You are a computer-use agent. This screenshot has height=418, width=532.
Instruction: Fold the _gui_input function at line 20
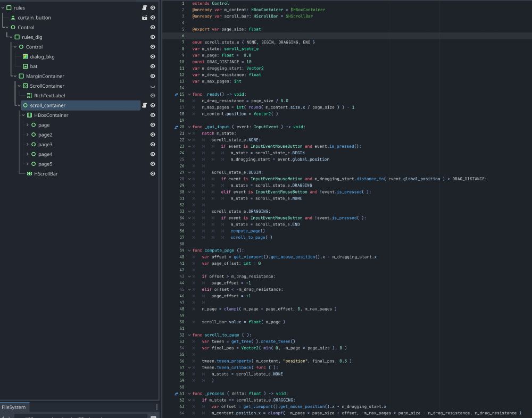[189, 127]
